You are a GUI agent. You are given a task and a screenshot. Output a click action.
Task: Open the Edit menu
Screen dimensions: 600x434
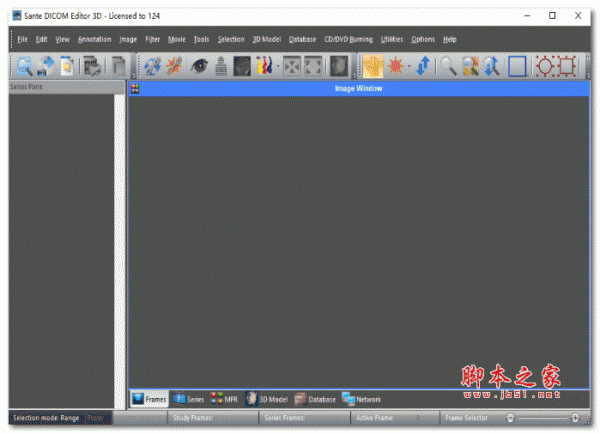pyautogui.click(x=41, y=39)
